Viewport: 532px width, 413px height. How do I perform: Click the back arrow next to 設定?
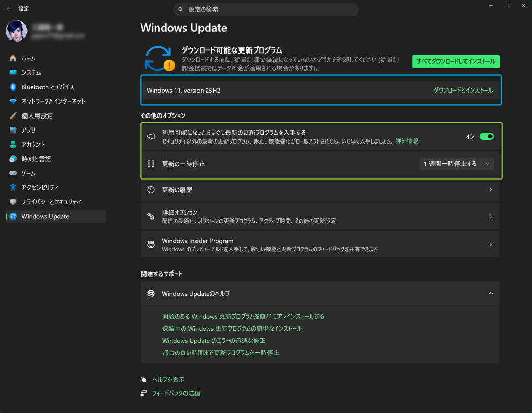pyautogui.click(x=9, y=9)
